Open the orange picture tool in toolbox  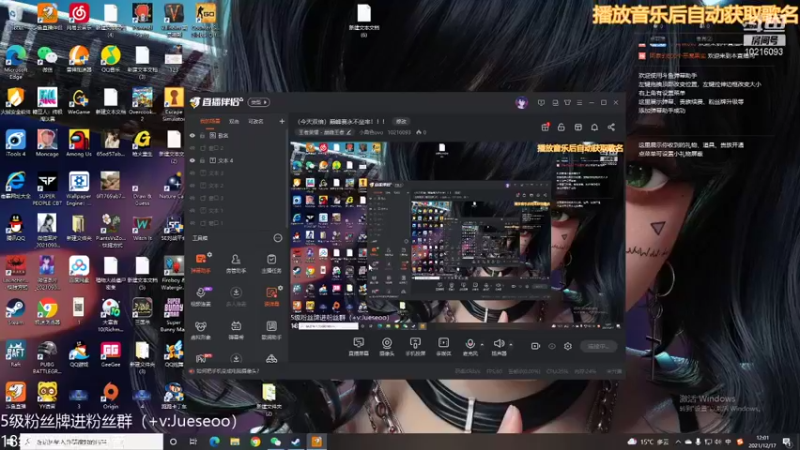[271, 296]
